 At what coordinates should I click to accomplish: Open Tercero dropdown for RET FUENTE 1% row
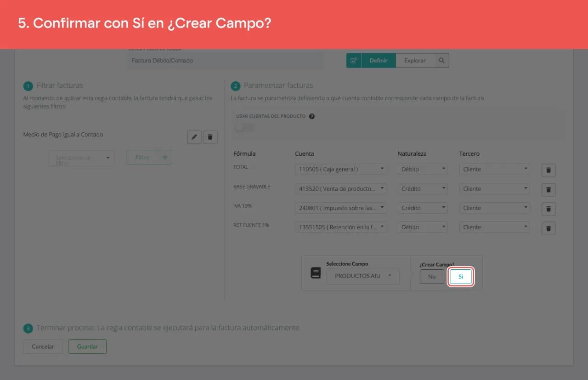495,227
